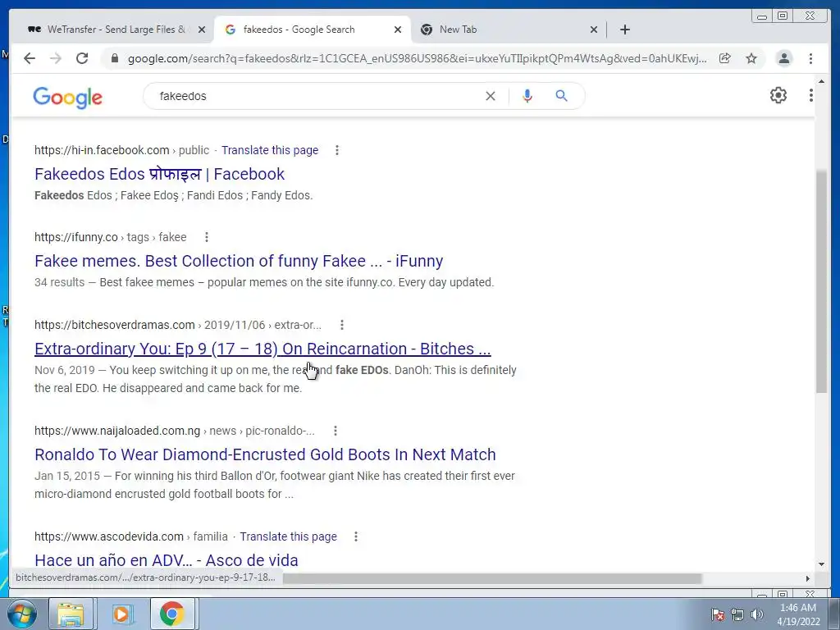Click the vertical scrollbar thumb

[x=821, y=281]
